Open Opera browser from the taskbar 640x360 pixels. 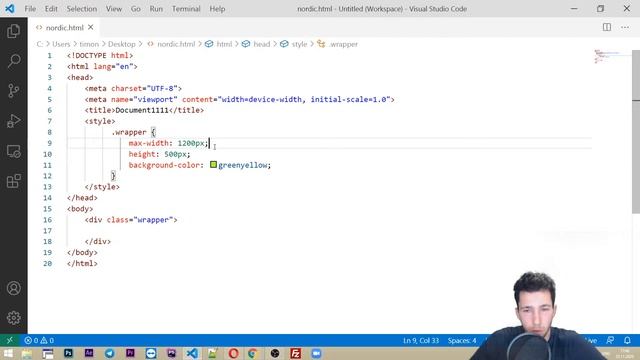click(x=233, y=353)
